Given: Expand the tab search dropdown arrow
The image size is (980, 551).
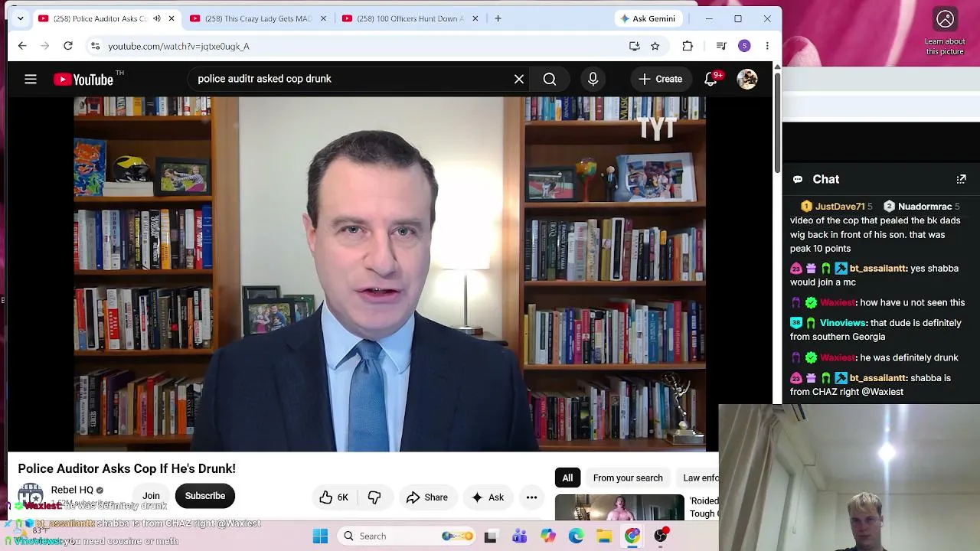Looking at the screenshot, I should 21,18.
